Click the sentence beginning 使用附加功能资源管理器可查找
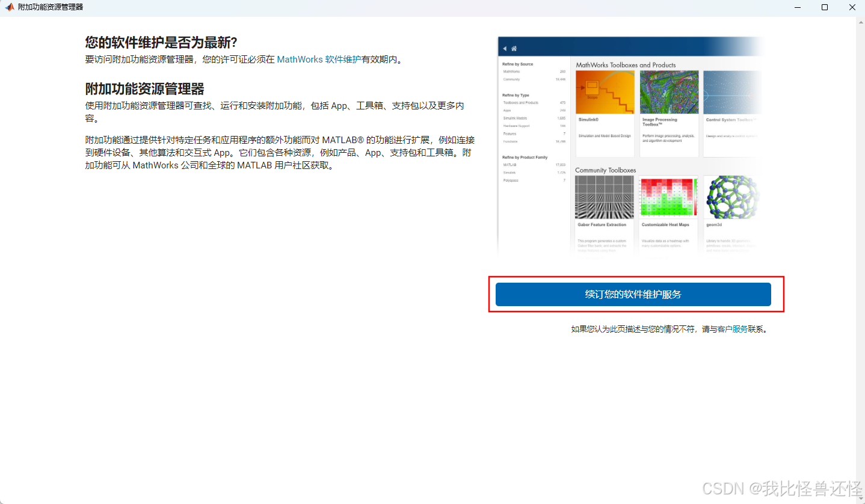The height and width of the screenshot is (504, 865). pyautogui.click(x=275, y=112)
